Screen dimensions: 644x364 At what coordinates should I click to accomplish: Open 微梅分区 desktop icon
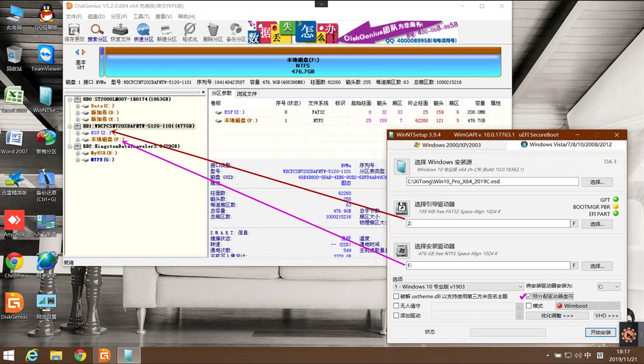coord(46,141)
